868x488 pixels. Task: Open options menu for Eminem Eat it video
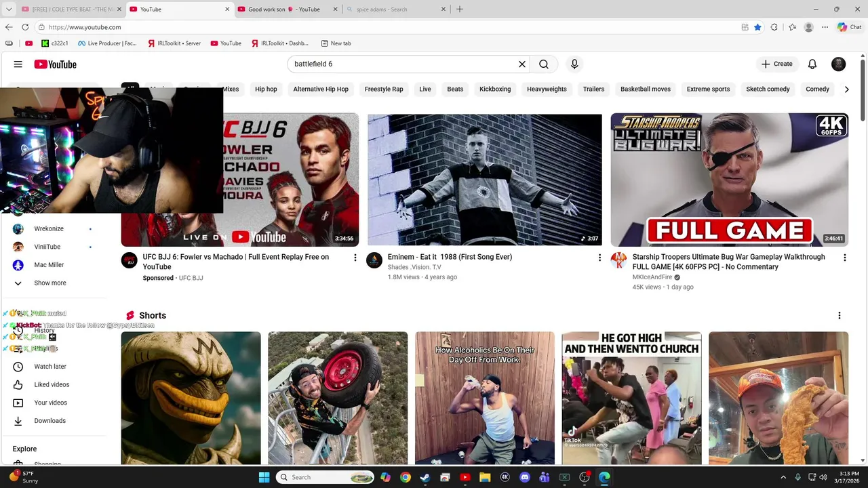[x=599, y=258]
